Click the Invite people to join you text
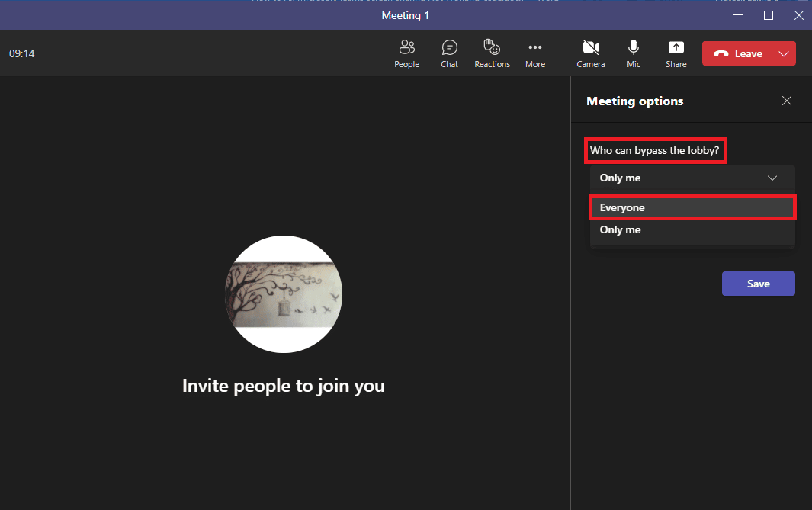Viewport: 812px width, 510px height. click(x=284, y=386)
